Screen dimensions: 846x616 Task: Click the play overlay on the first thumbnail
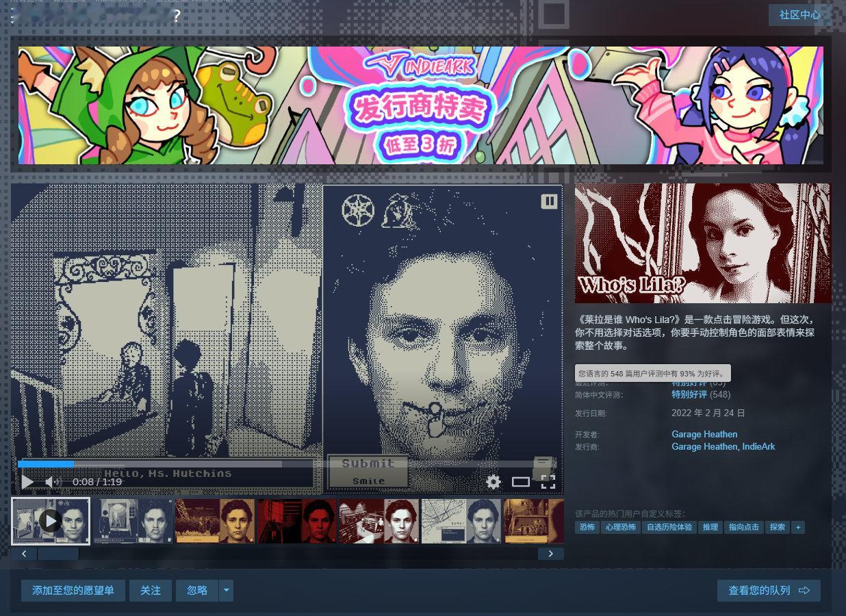[51, 521]
